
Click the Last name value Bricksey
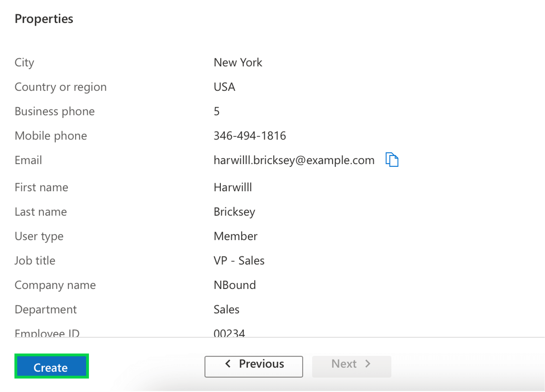click(234, 212)
